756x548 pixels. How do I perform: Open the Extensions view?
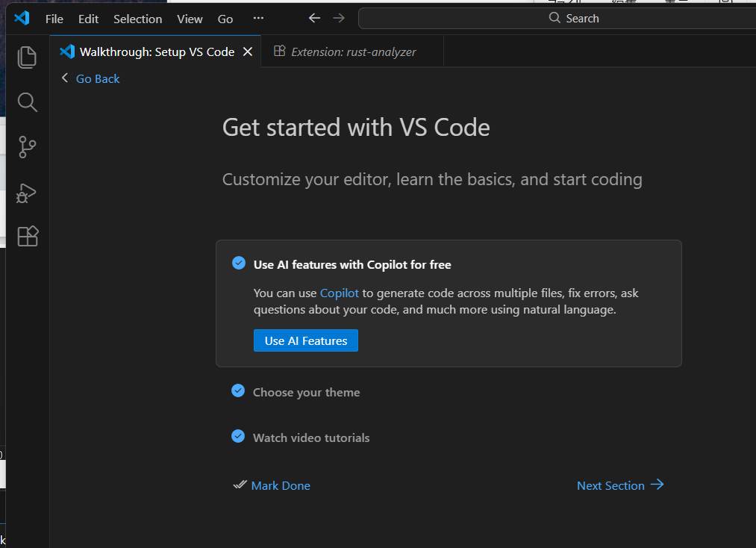(x=27, y=237)
